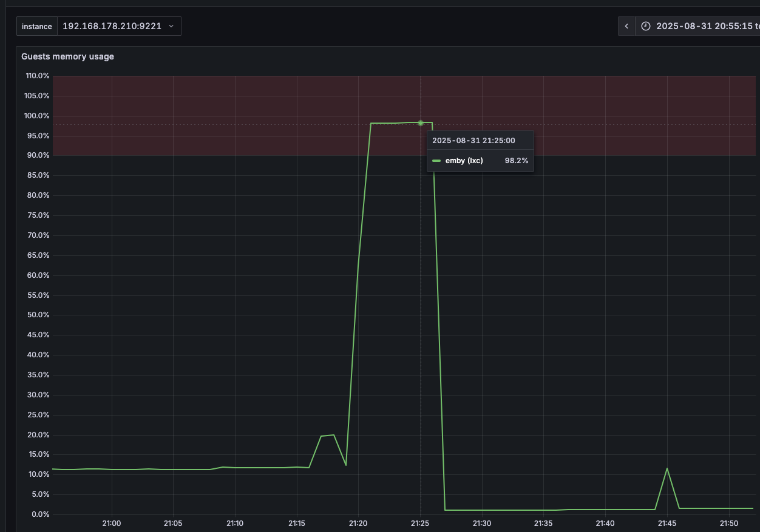760x532 pixels.
Task: Click the instance variable label
Action: [37, 26]
